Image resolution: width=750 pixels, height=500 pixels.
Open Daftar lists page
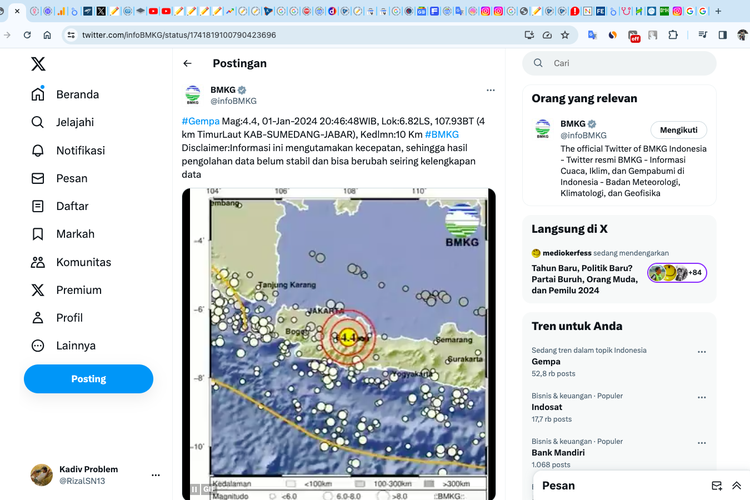point(60,206)
